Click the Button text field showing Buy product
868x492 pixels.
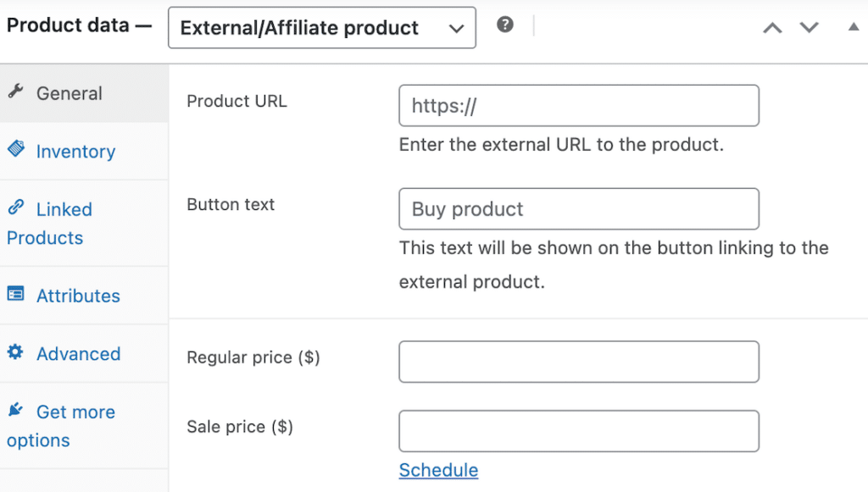(x=579, y=208)
